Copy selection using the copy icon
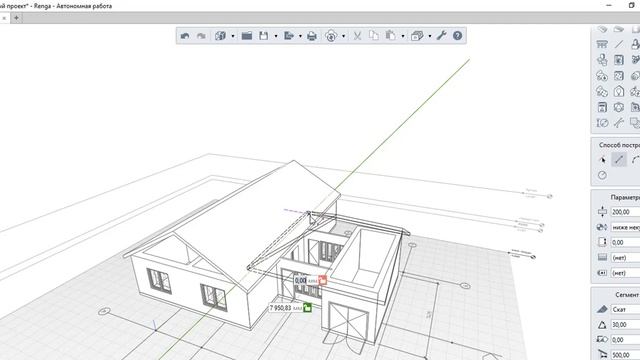The image size is (640, 360). point(374,36)
